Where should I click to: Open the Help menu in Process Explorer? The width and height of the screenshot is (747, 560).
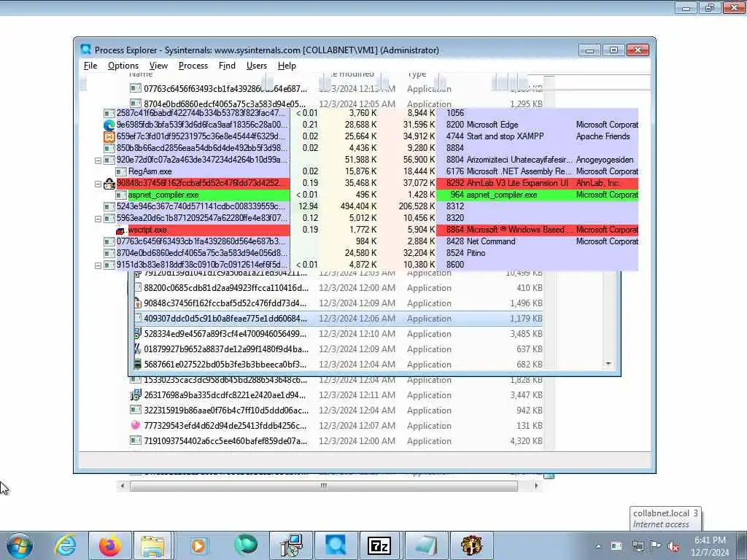tap(287, 66)
